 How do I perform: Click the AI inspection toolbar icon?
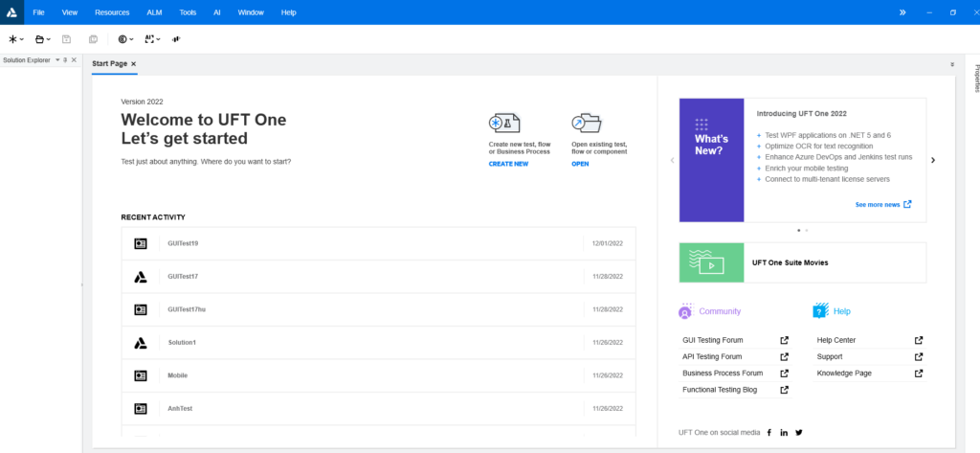pyautogui.click(x=149, y=39)
